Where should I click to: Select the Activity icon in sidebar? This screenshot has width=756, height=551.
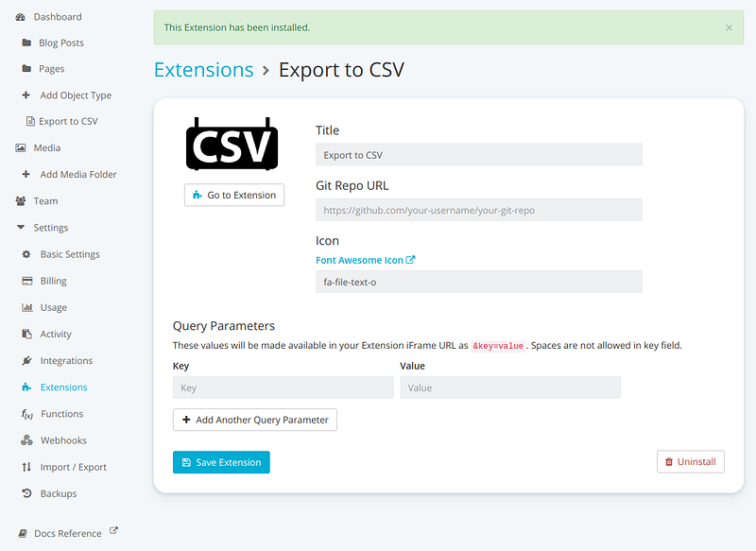pos(26,334)
